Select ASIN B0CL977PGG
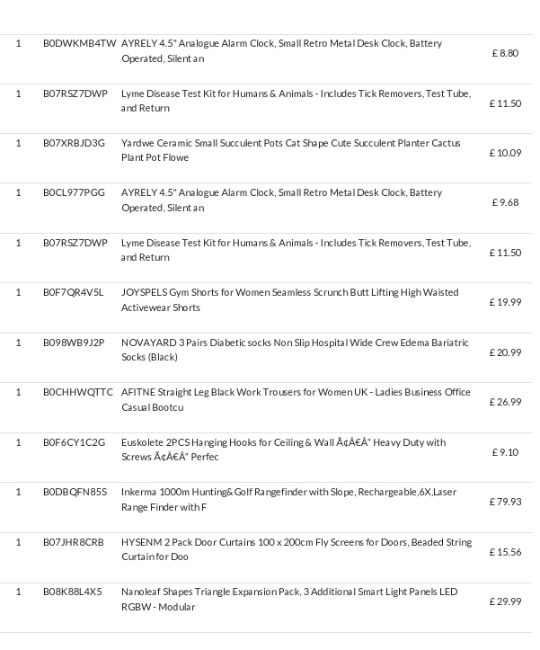This screenshot has height=650, width=540. (x=74, y=193)
